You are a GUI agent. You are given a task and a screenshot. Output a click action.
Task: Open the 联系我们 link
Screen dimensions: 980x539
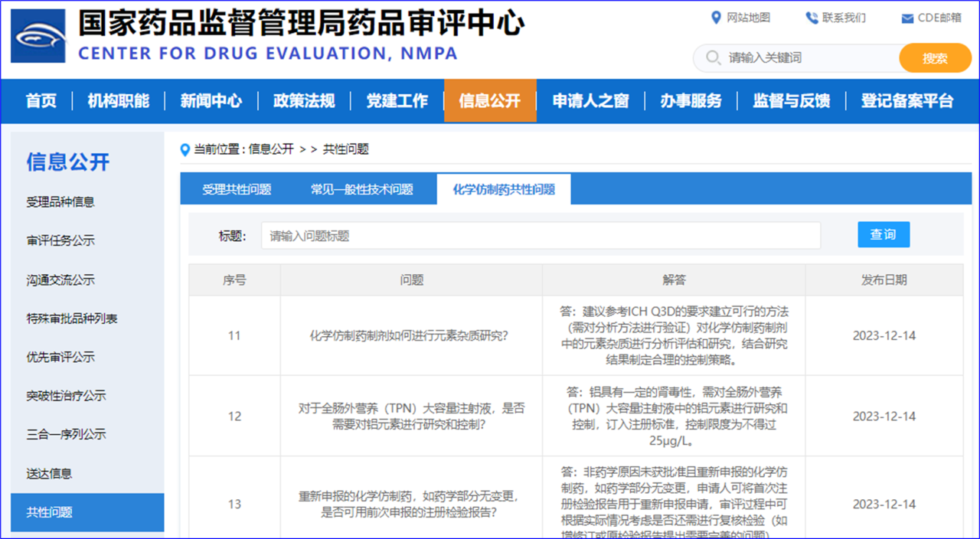point(844,18)
